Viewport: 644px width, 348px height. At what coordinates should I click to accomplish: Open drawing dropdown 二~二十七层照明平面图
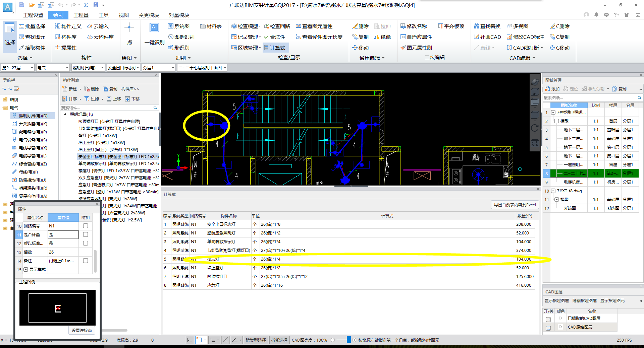click(x=202, y=68)
